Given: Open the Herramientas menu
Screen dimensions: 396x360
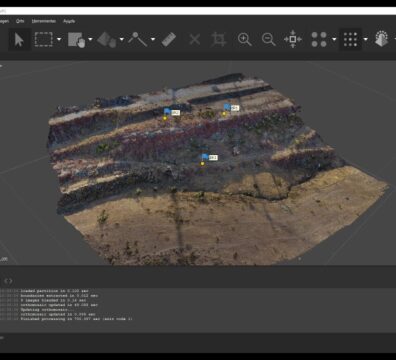Looking at the screenshot, I should [x=44, y=21].
